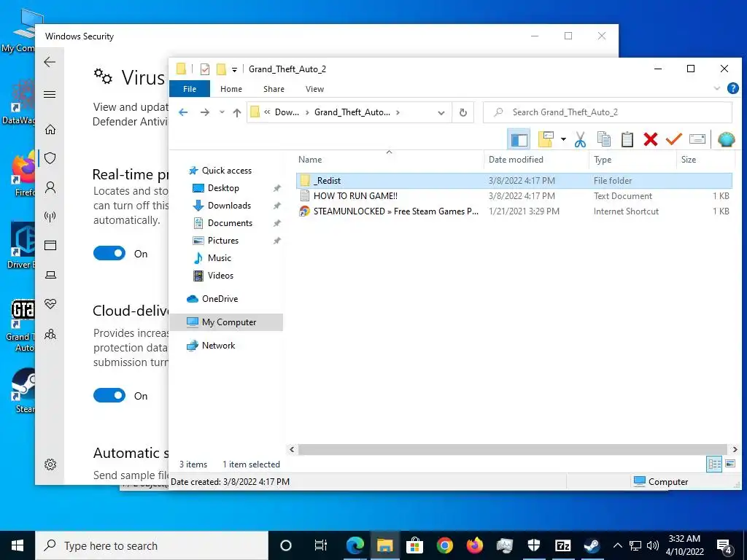Refresh the Grand_Theft_Auto_2 folder

[462, 113]
